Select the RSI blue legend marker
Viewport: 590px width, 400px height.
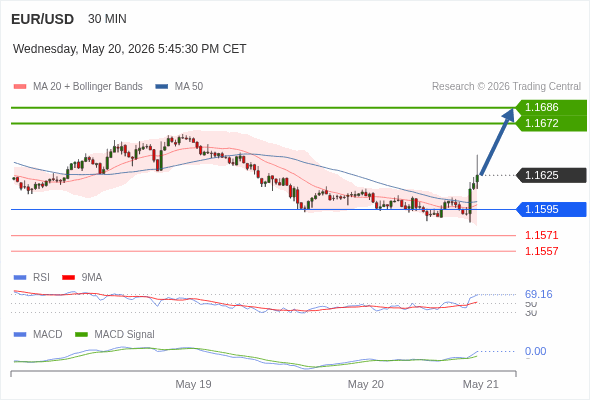coord(20,278)
